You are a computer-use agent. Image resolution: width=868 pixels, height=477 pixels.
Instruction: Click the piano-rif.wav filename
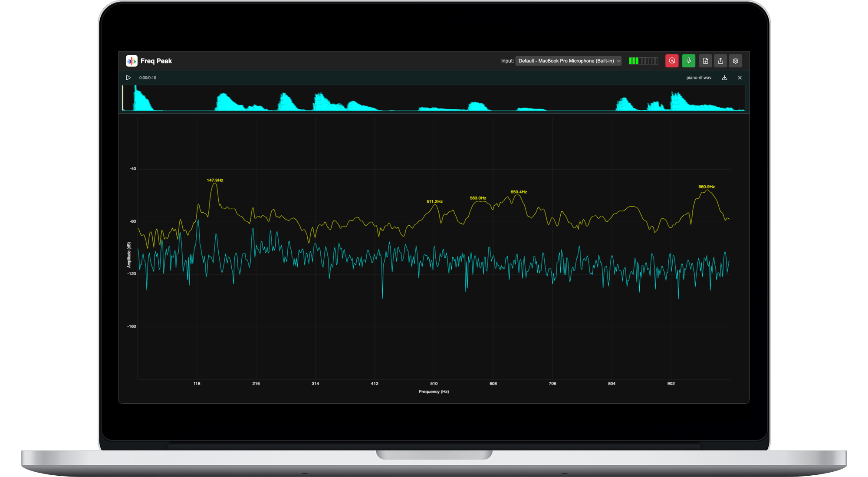coord(699,78)
